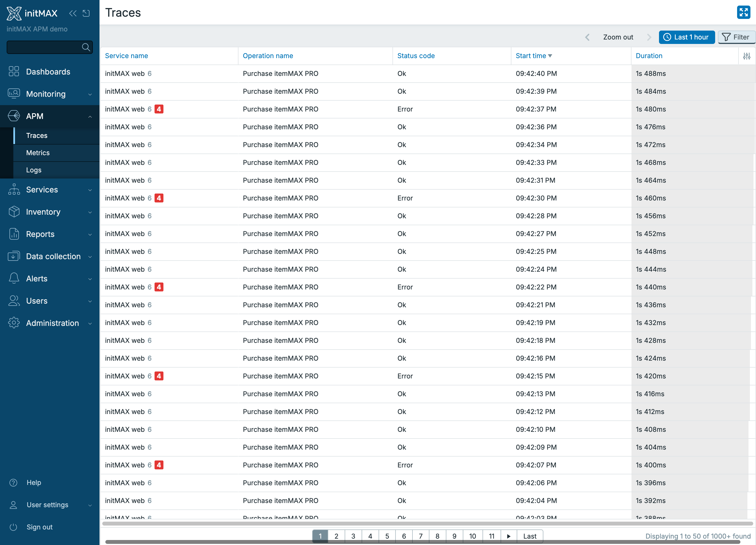Click the Sign out power icon
Viewport: 756px width, 545px height.
click(x=13, y=527)
